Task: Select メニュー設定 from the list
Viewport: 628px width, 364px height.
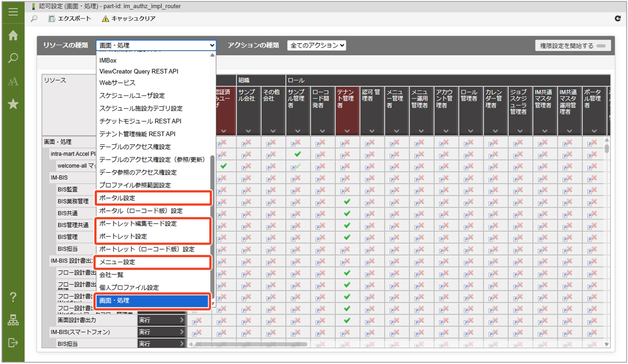Action: pos(153,262)
